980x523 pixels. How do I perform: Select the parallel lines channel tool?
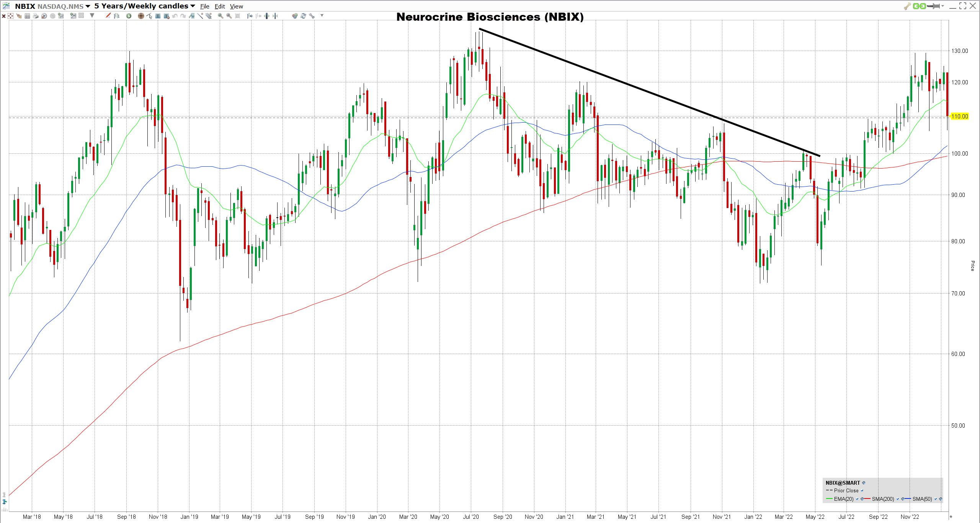point(208,15)
